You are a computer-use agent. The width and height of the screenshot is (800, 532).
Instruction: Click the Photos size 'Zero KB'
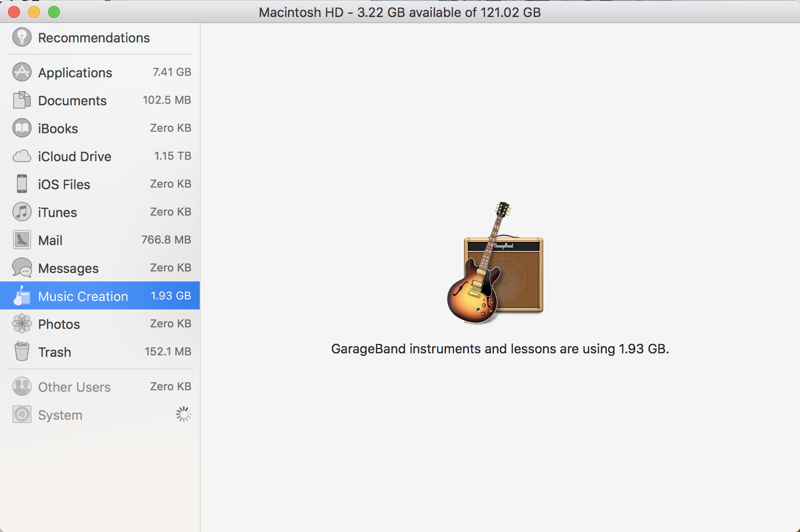point(171,323)
